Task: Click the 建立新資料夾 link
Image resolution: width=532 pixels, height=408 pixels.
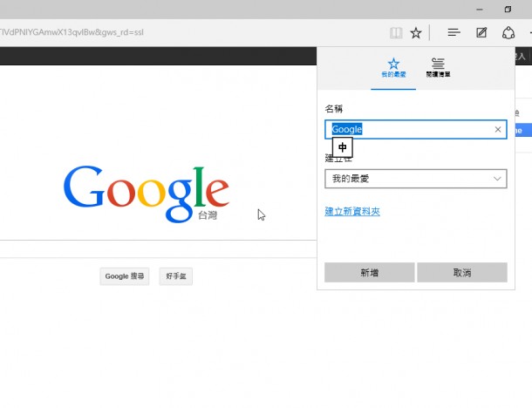Action: point(352,211)
